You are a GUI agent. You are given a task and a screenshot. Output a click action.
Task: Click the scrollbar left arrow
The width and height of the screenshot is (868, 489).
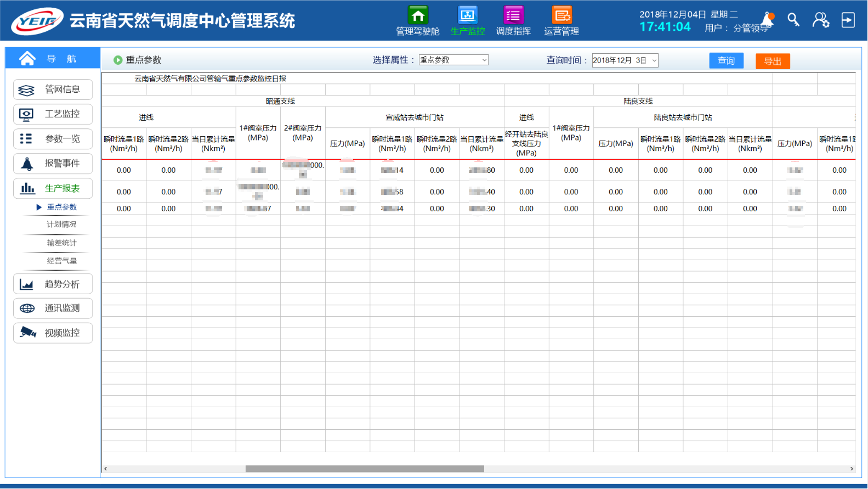click(106, 469)
